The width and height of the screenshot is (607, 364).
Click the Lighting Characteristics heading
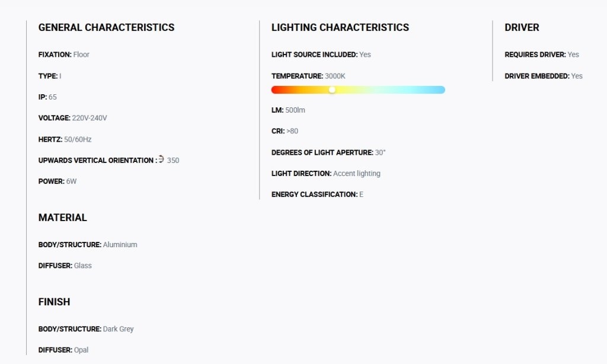coord(340,27)
